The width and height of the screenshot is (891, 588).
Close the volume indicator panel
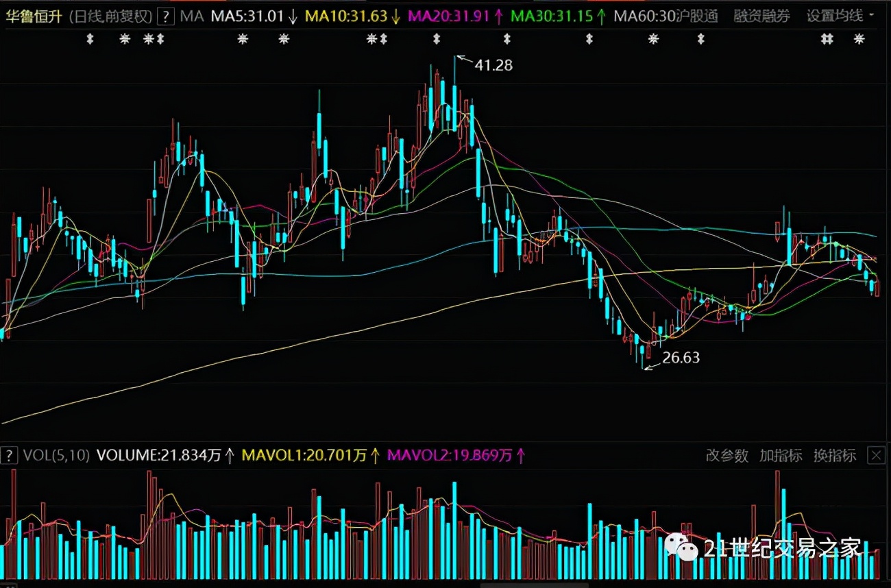coord(875,455)
